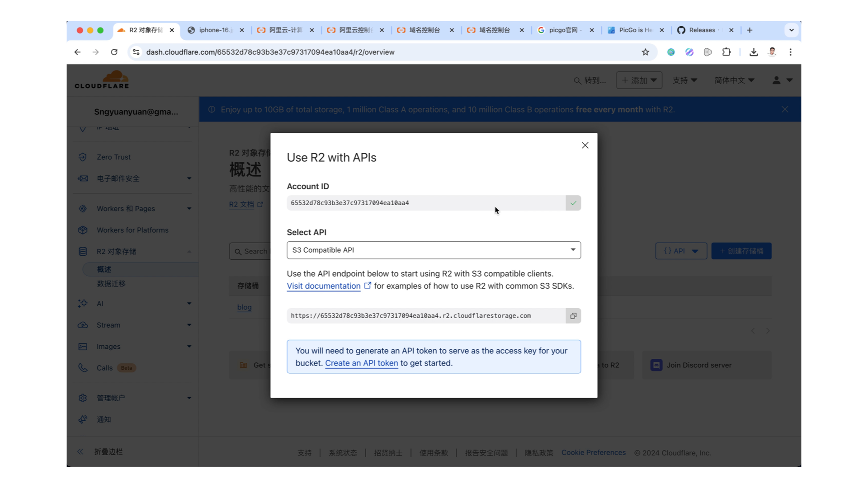Switch to the Releases GitHub tab

click(x=702, y=30)
